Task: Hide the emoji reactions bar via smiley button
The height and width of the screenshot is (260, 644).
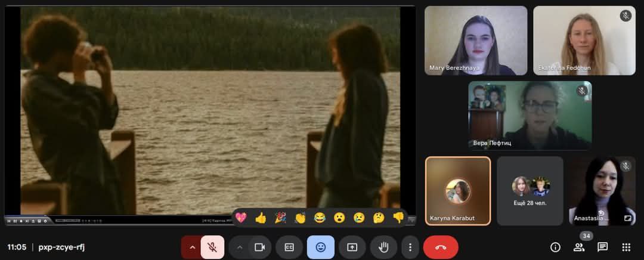Action: [321, 247]
